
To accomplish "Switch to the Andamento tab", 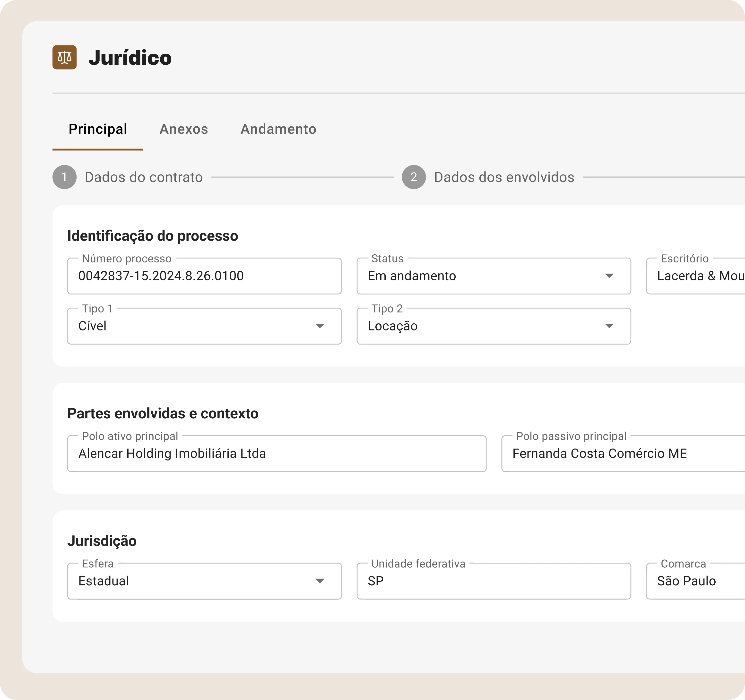I will [x=278, y=129].
